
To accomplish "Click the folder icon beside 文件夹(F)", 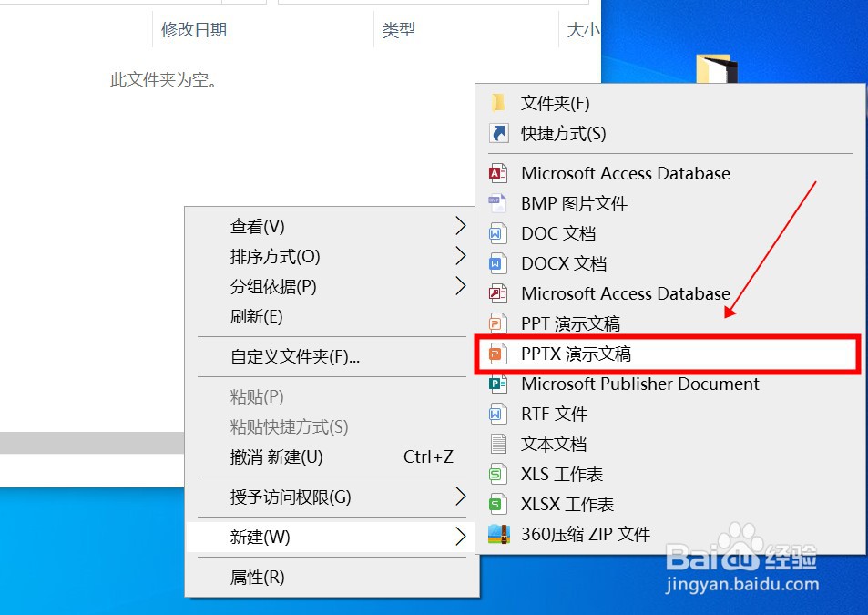I will tap(497, 103).
